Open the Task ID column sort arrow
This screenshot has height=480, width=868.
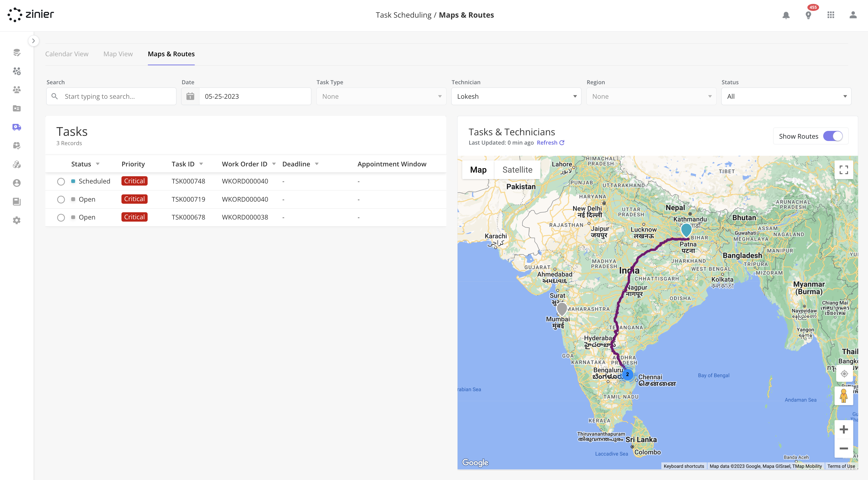click(201, 164)
